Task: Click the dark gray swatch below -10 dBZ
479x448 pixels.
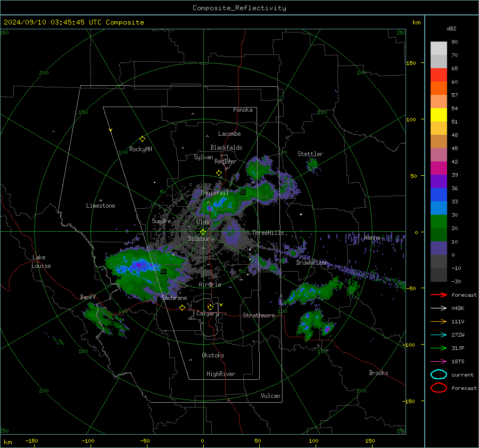Action: point(439,274)
